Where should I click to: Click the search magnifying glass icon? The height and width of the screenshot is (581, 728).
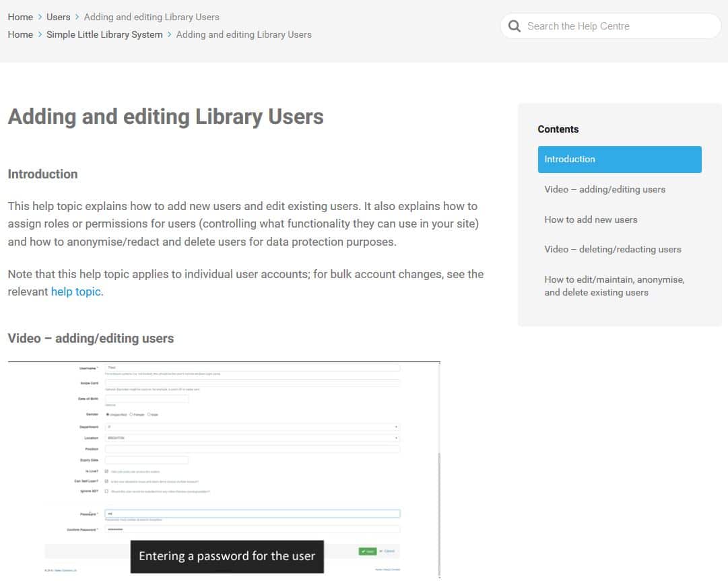514,26
